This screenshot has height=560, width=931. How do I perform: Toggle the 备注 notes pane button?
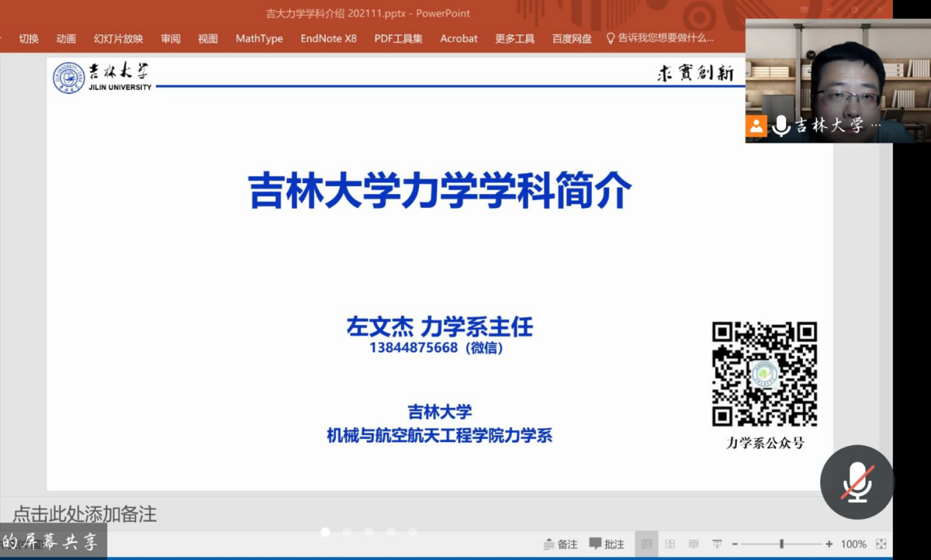[560, 544]
